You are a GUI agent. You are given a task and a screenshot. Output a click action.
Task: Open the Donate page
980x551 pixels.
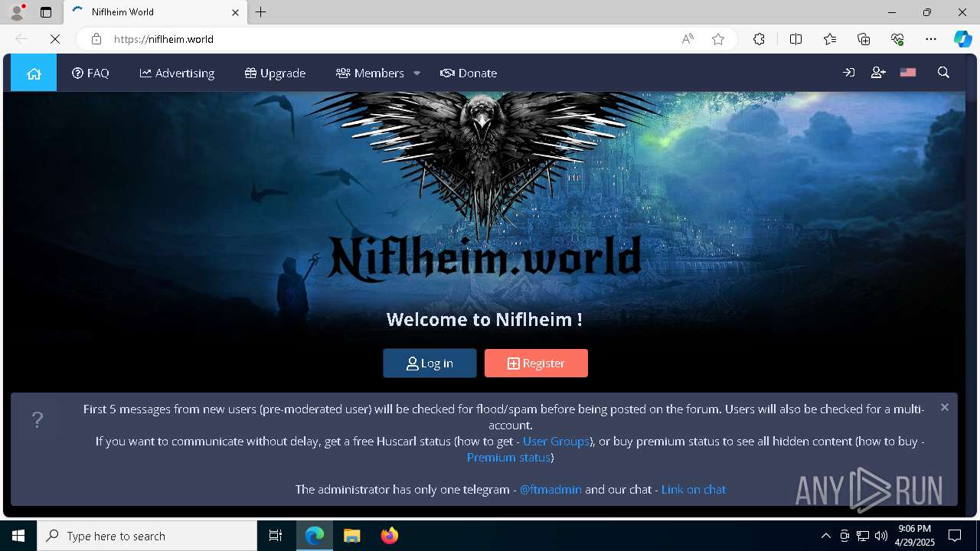[469, 73]
